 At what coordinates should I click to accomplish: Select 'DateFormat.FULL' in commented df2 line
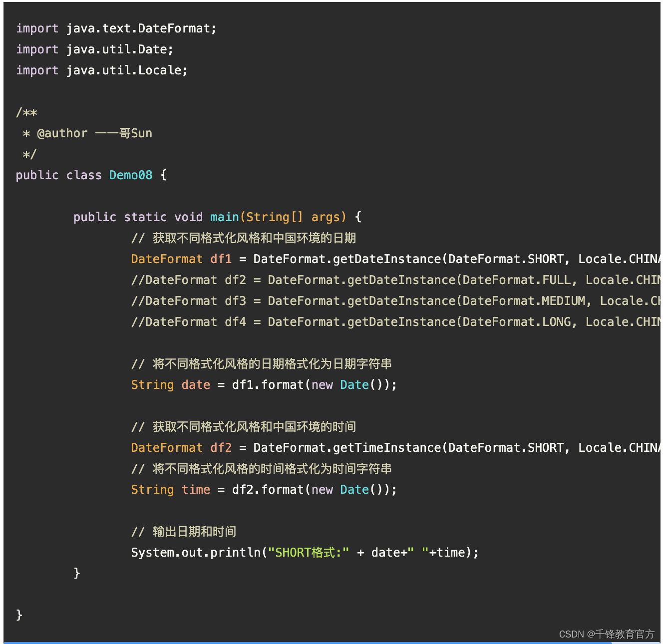click(516, 280)
